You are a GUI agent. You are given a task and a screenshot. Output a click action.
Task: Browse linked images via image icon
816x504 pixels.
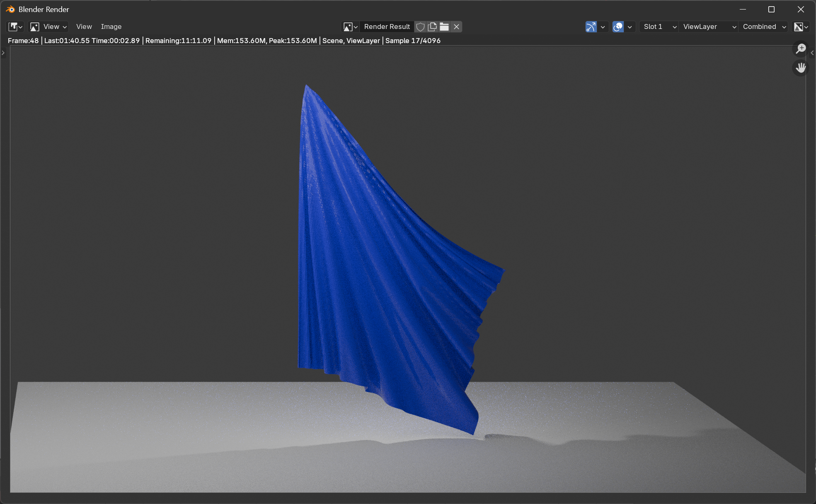coord(350,27)
